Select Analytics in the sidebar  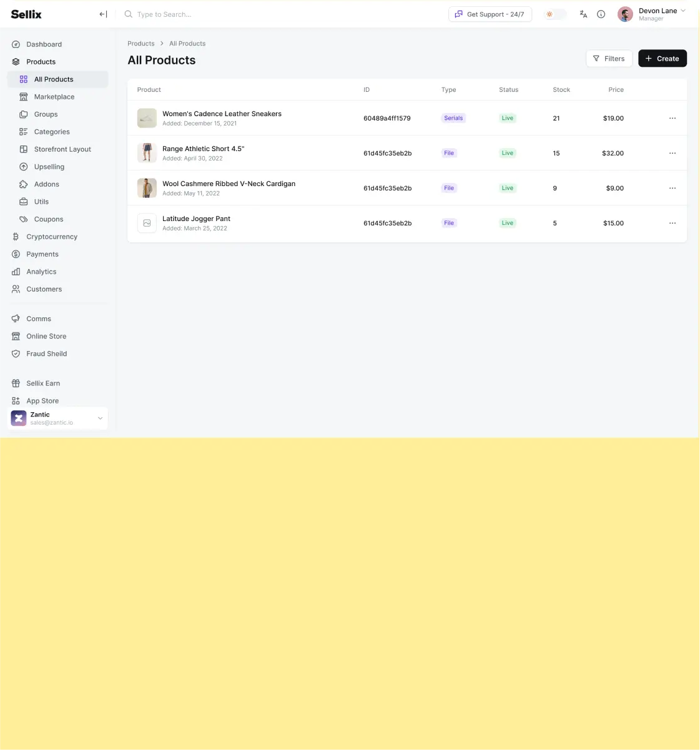[41, 272]
